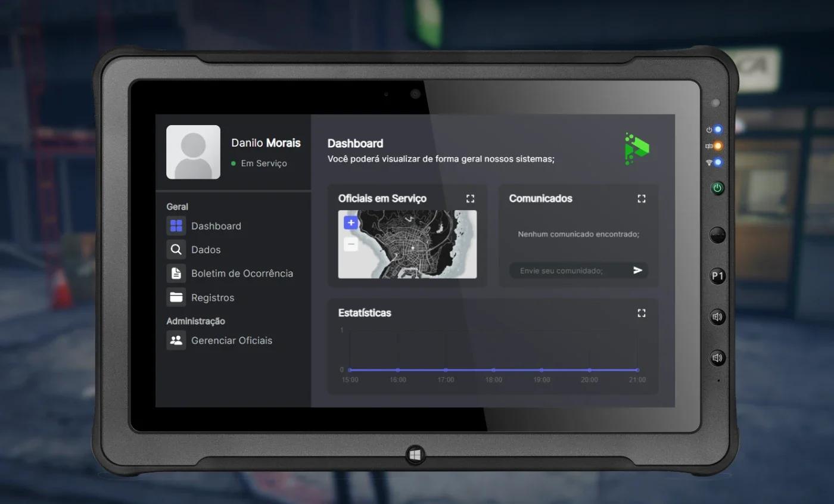Tap the lower volume button on tablet
This screenshot has height=504, width=834.
coord(718,358)
